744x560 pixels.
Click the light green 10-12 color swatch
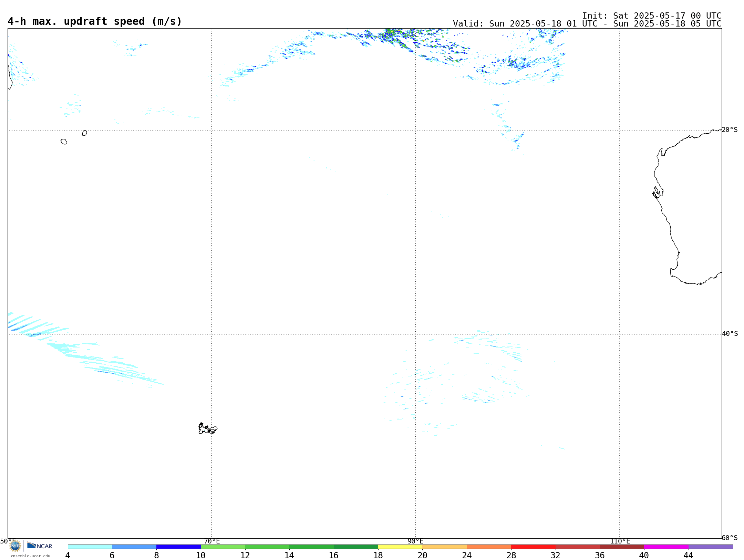(x=223, y=547)
